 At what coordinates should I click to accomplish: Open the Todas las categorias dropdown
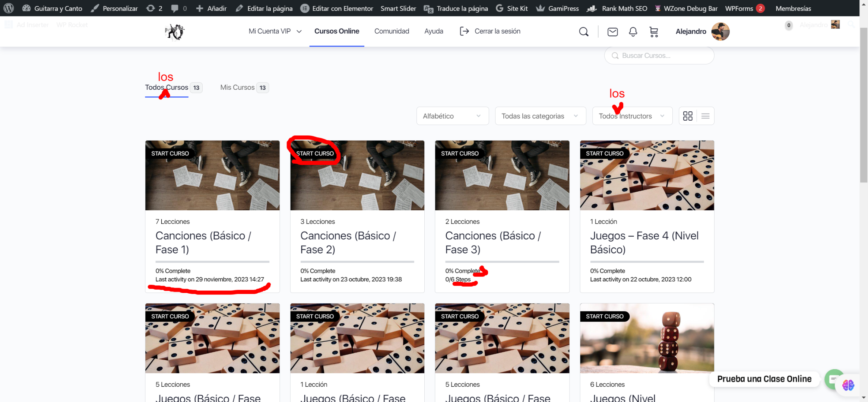click(x=540, y=116)
